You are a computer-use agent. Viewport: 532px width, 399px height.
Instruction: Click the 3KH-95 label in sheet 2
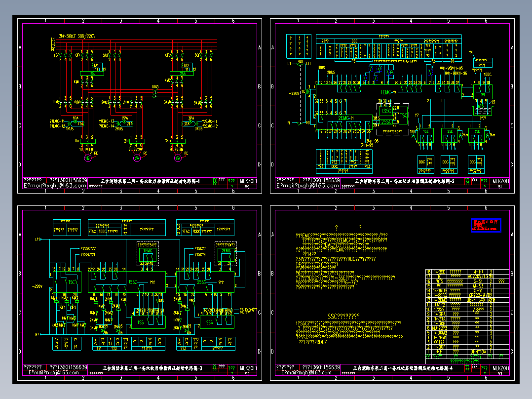point(367,145)
